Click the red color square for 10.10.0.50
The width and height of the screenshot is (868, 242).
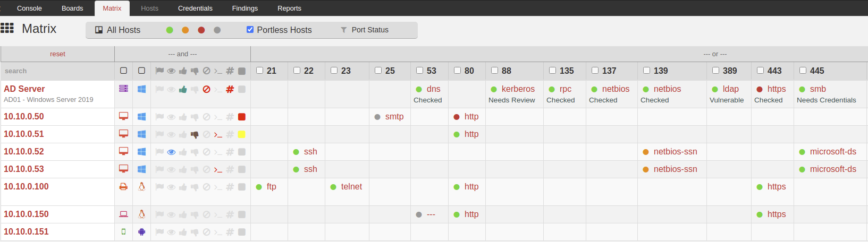[x=241, y=117]
